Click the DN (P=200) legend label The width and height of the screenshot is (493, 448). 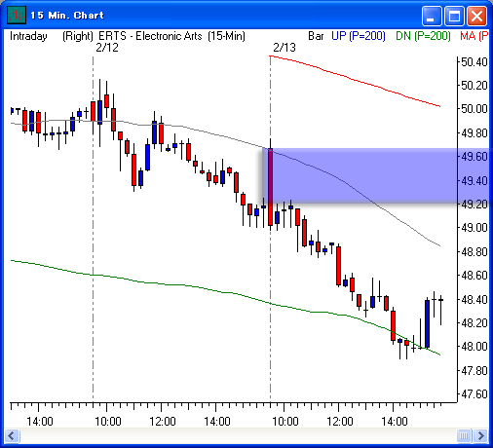(423, 36)
